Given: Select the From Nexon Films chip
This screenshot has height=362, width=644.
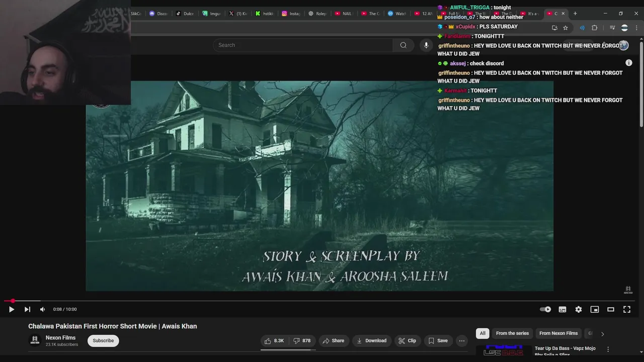Looking at the screenshot, I should [558, 333].
